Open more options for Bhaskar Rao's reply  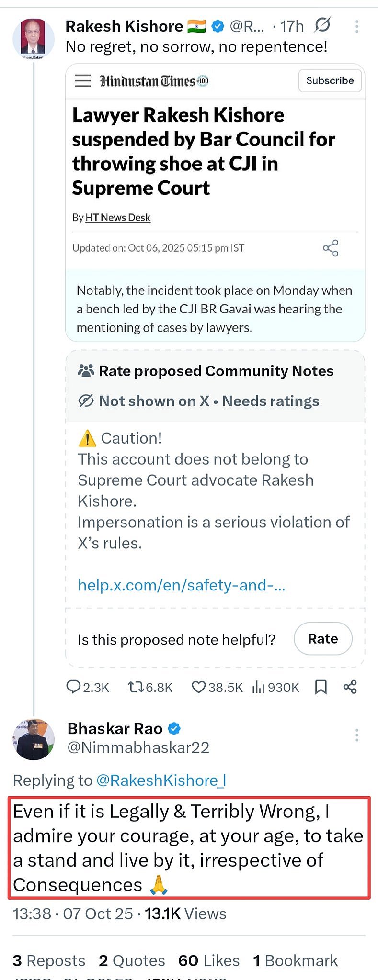(357, 735)
